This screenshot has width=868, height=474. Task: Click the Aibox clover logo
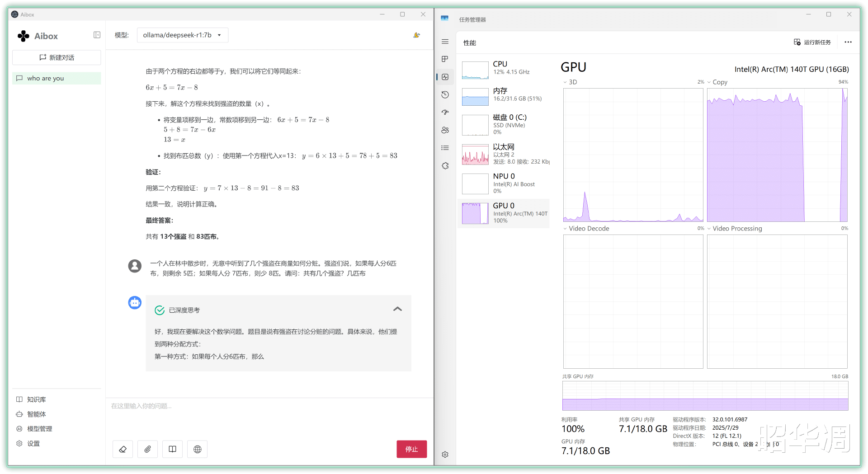click(24, 36)
